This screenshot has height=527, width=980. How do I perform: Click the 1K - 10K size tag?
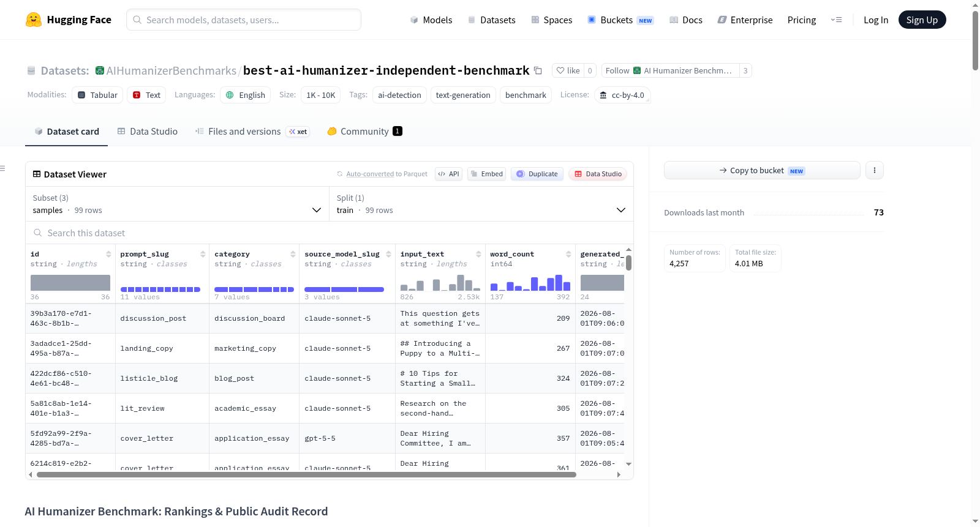321,95
